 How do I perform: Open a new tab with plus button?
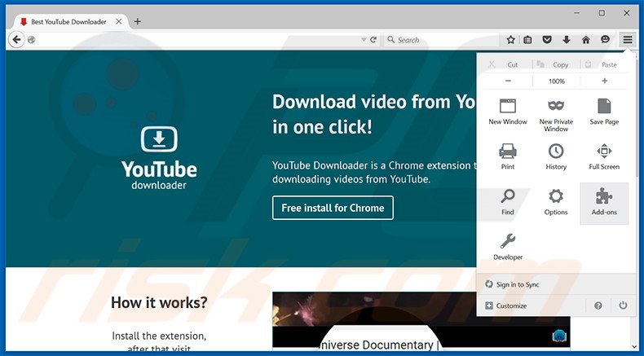pyautogui.click(x=138, y=21)
